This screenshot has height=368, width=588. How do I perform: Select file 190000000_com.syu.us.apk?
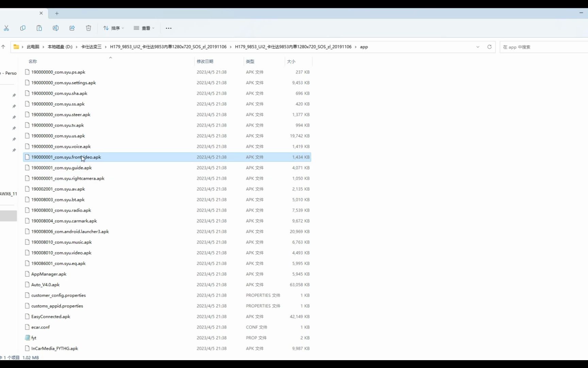pos(167,136)
